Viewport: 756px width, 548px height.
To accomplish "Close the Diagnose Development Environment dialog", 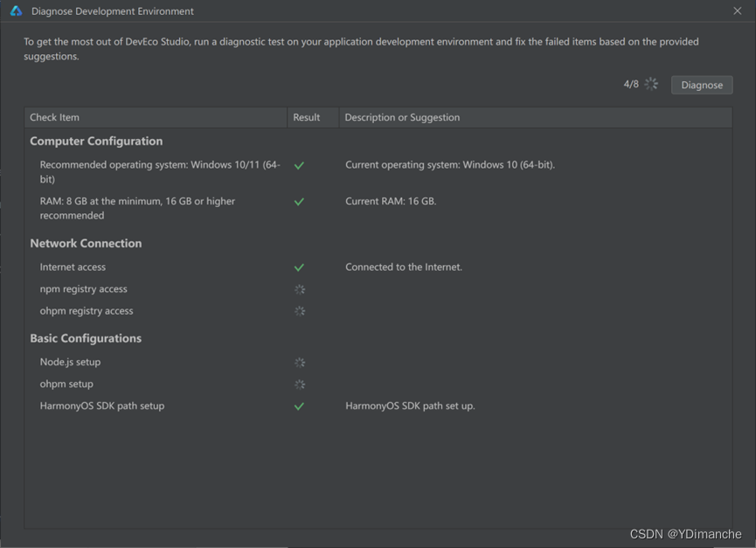I will (x=737, y=10).
